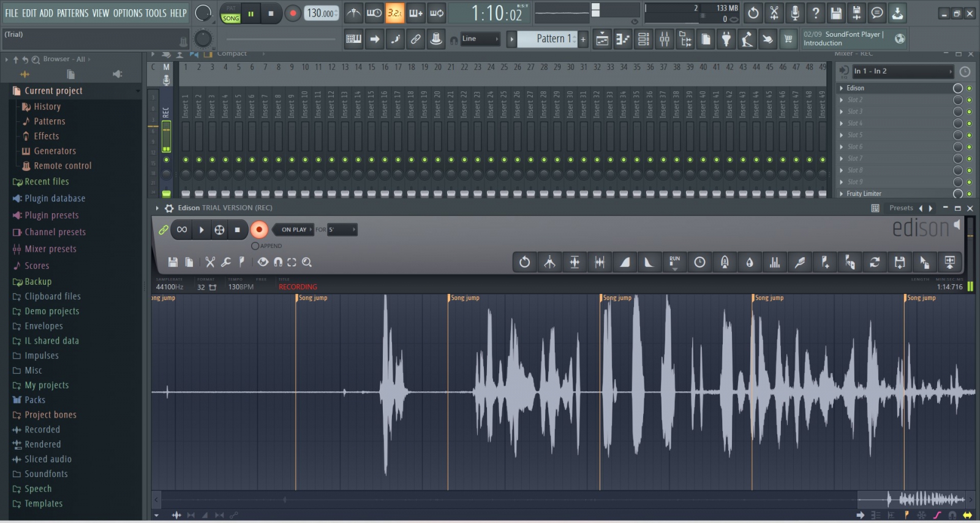Image resolution: width=980 pixels, height=523 pixels.
Task: Toggle the Edison loop infinity button
Action: [x=182, y=230]
